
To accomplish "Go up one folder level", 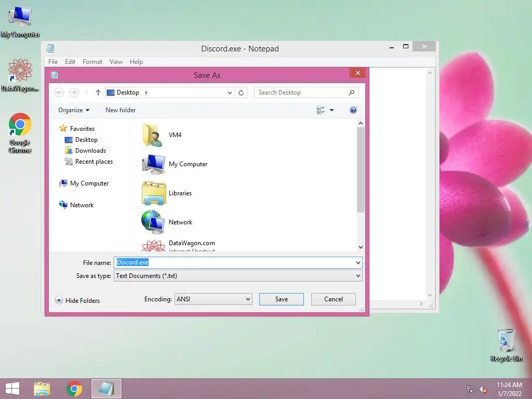I will pos(98,92).
